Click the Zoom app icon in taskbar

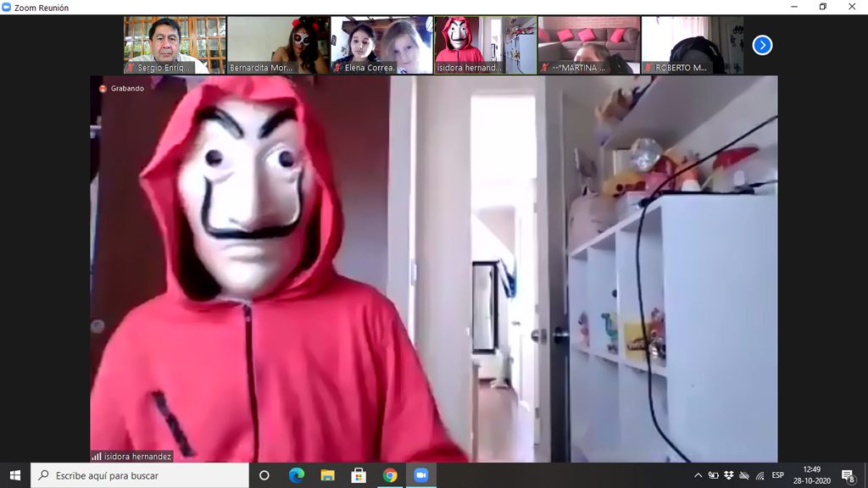click(x=421, y=475)
